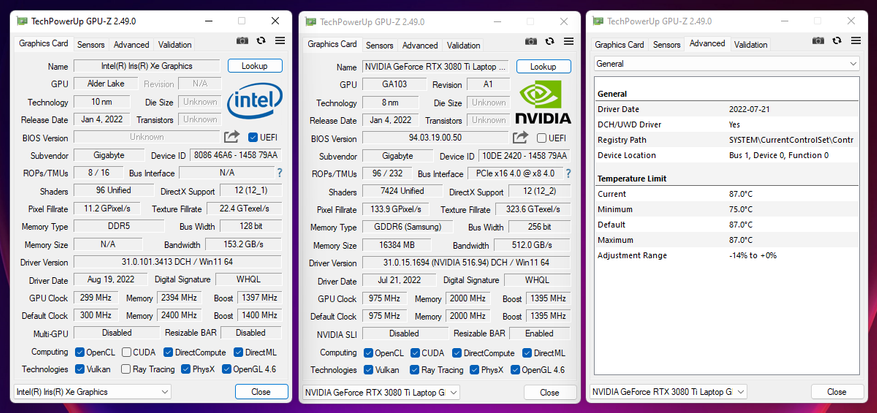Click the Registry Path row in Advanced window

[x=727, y=140]
